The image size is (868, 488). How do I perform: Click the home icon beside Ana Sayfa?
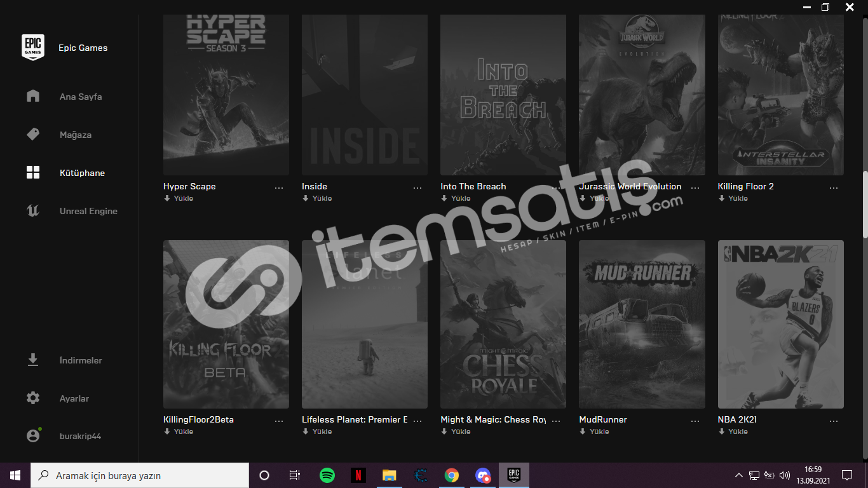pos(33,96)
